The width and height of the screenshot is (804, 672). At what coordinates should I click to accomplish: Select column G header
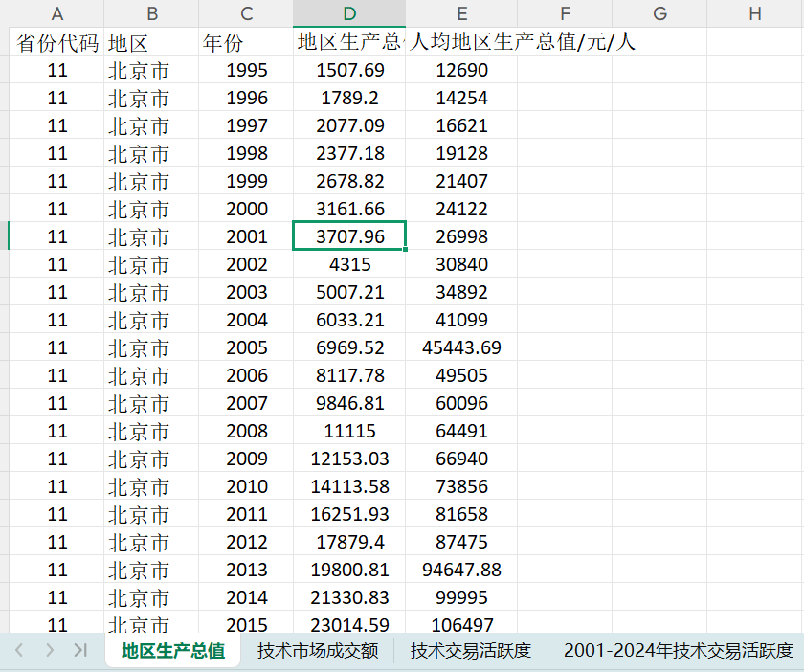(659, 13)
